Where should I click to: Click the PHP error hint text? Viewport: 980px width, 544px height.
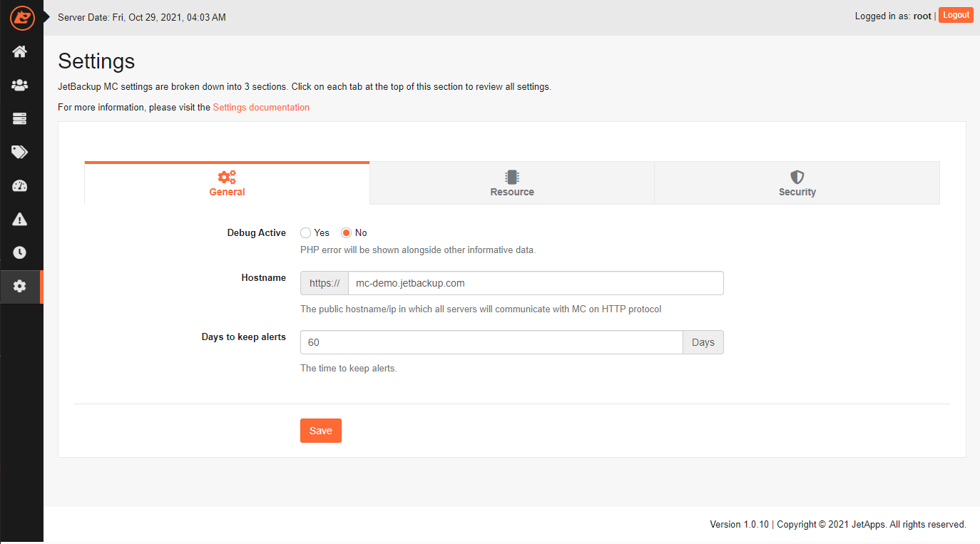pyautogui.click(x=418, y=250)
